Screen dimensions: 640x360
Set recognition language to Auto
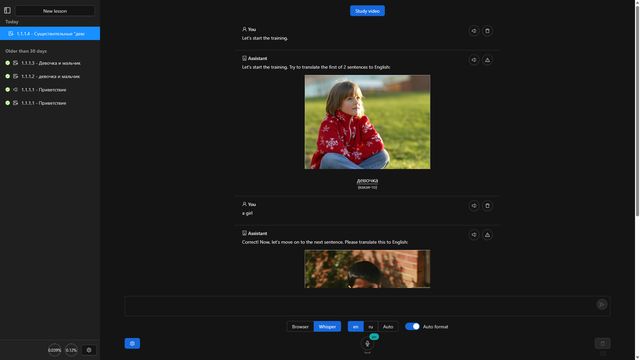point(388,327)
